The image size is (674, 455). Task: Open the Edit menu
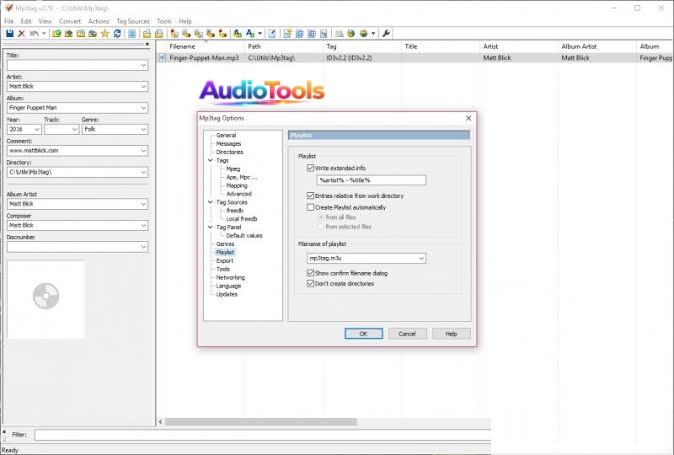click(x=26, y=21)
